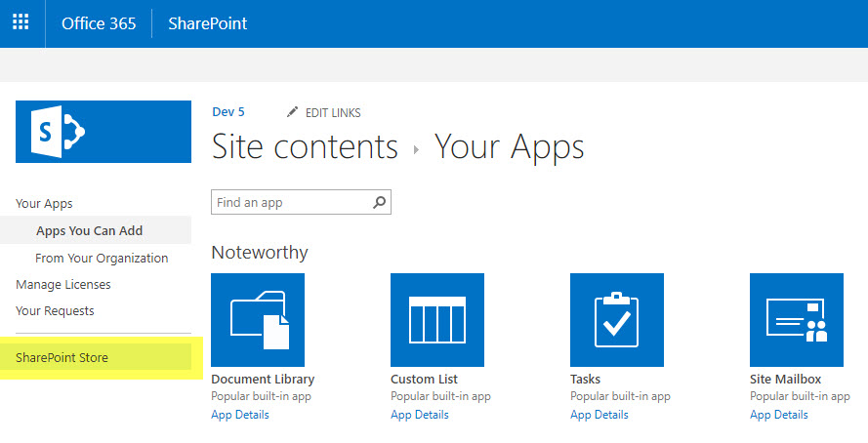Screen dimensions: 868x443
Task: View App Details for Document Library
Action: 239,415
